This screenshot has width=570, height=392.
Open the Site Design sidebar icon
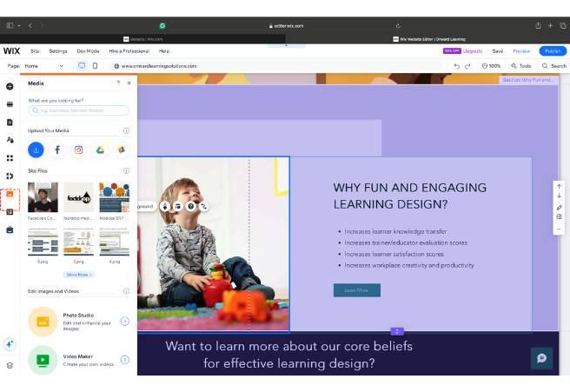[10, 140]
